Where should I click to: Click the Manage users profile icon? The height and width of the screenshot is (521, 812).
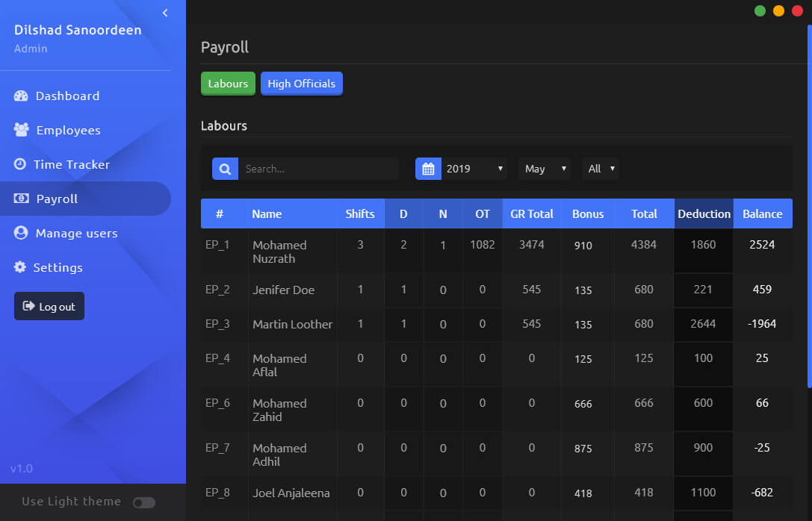[21, 233]
